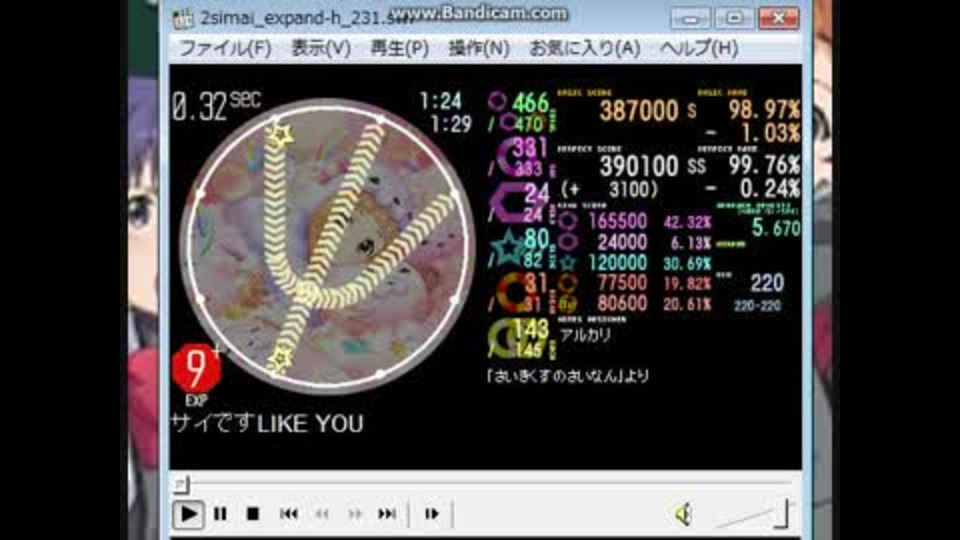Click the BPM value 220
This screenshot has width=960, height=540.
(x=767, y=283)
